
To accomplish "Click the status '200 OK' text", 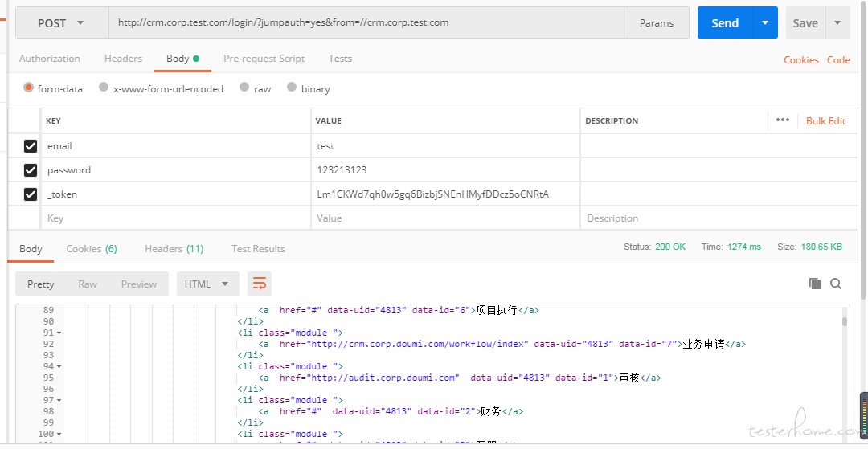I will click(x=670, y=247).
